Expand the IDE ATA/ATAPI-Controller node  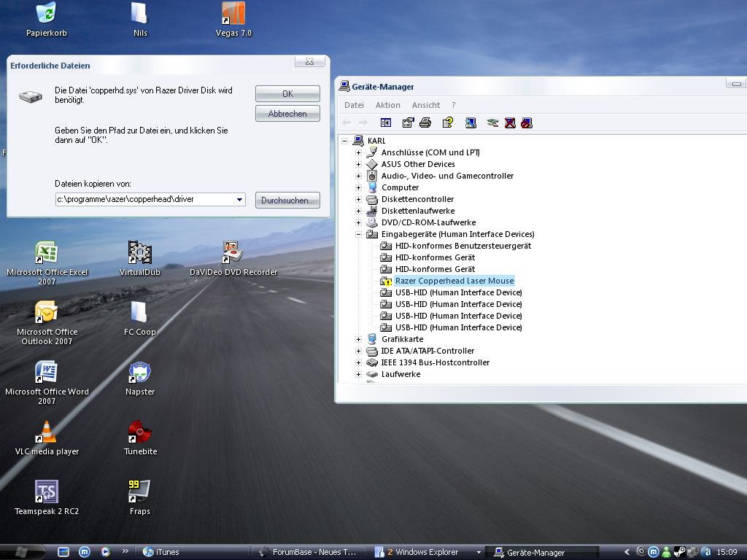pos(358,351)
